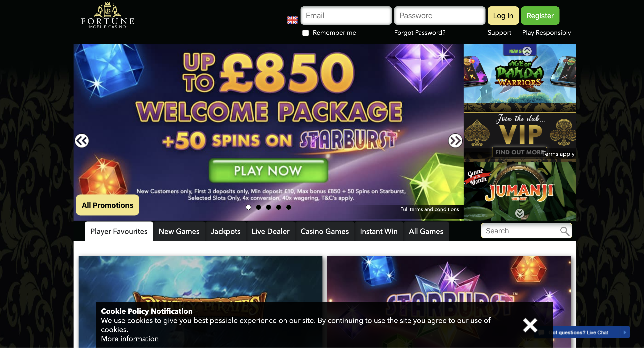The height and width of the screenshot is (348, 644).
Task: Select the first banner slide dot
Action: [248, 207]
